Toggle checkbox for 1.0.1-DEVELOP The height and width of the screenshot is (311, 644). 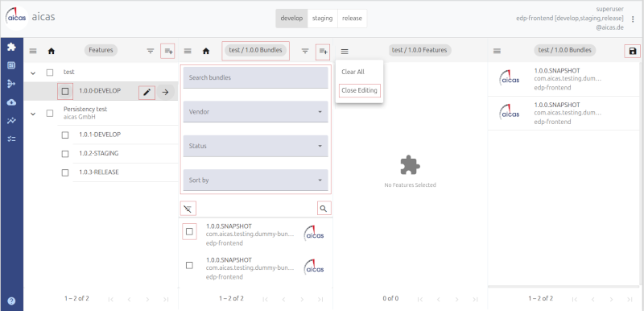pos(65,135)
